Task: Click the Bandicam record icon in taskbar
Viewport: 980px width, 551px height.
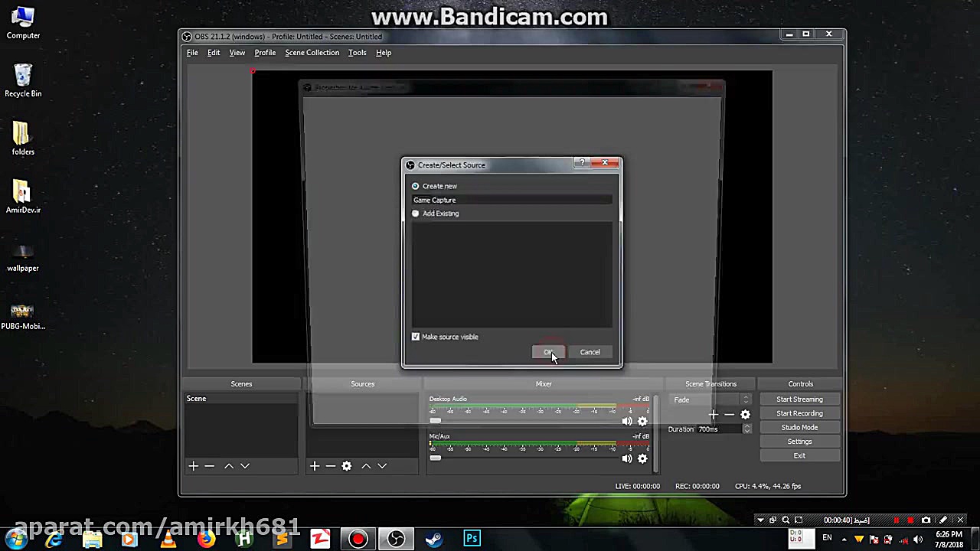Action: [358, 539]
